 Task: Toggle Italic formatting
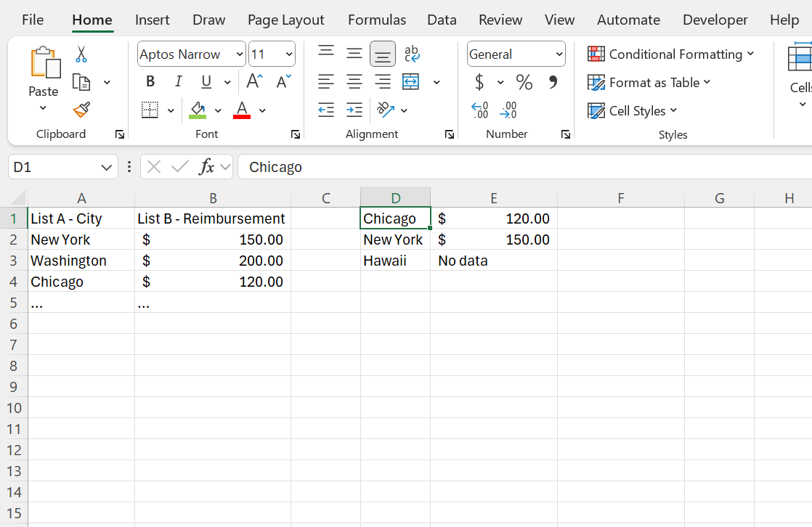point(178,82)
